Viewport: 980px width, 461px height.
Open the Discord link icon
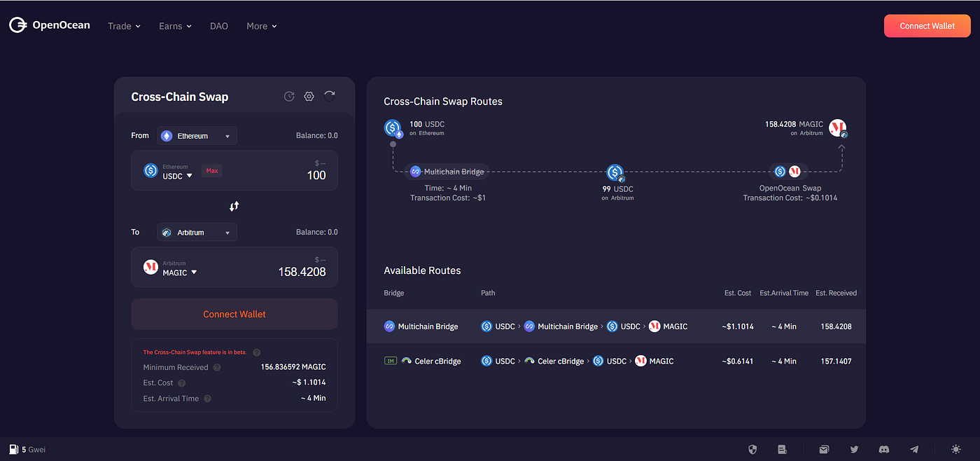coord(884,449)
